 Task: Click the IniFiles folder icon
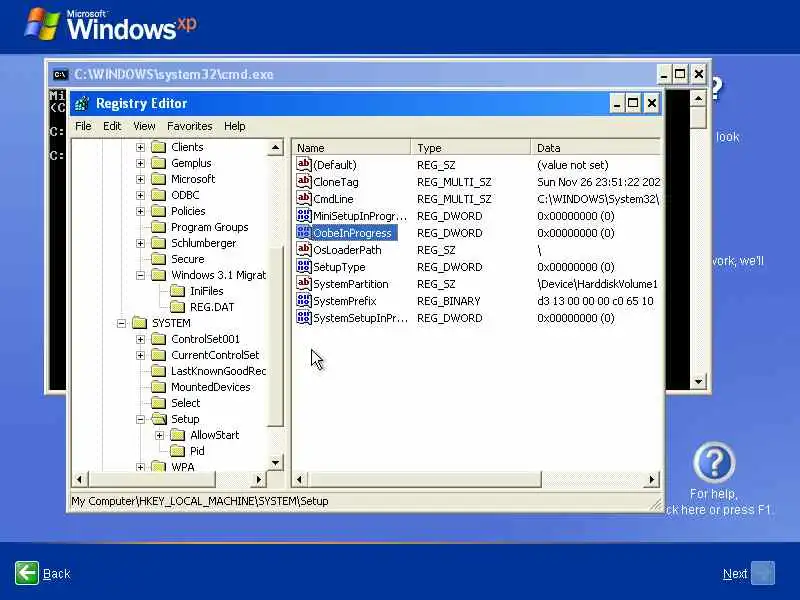(x=178, y=291)
